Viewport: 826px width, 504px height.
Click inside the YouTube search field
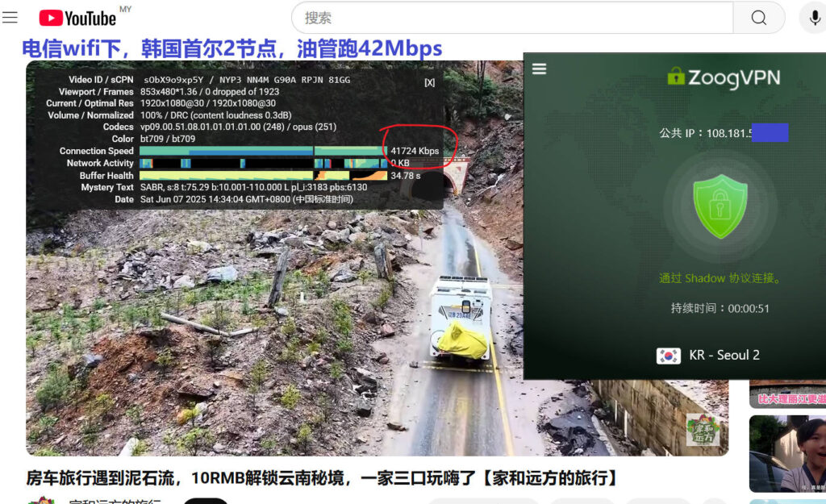click(x=512, y=18)
